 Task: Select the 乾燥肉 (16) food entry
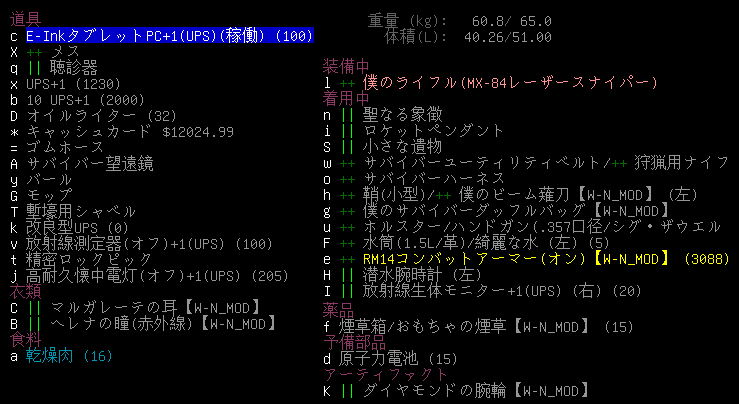[x=69, y=356]
